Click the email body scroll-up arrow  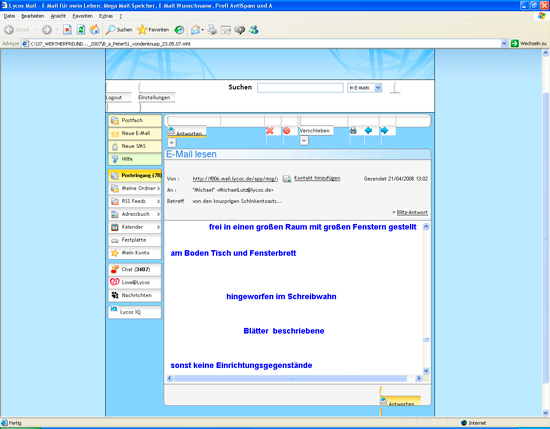click(426, 227)
